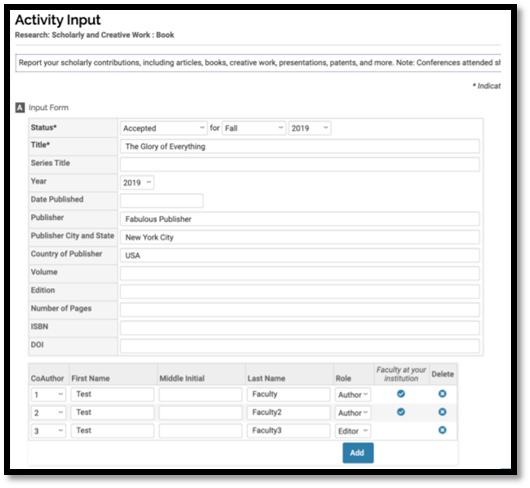Screen dimensions: 530x488
Task: Open the term dropdown showing Fall
Action: click(254, 128)
